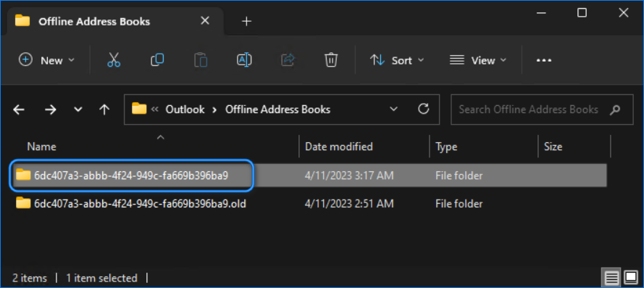Click date 4/11/2023 2:51 AM

tap(349, 203)
